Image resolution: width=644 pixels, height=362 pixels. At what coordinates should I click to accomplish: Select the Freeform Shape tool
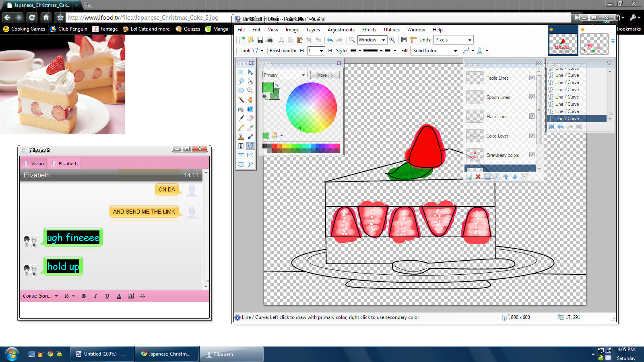pyautogui.click(x=250, y=165)
